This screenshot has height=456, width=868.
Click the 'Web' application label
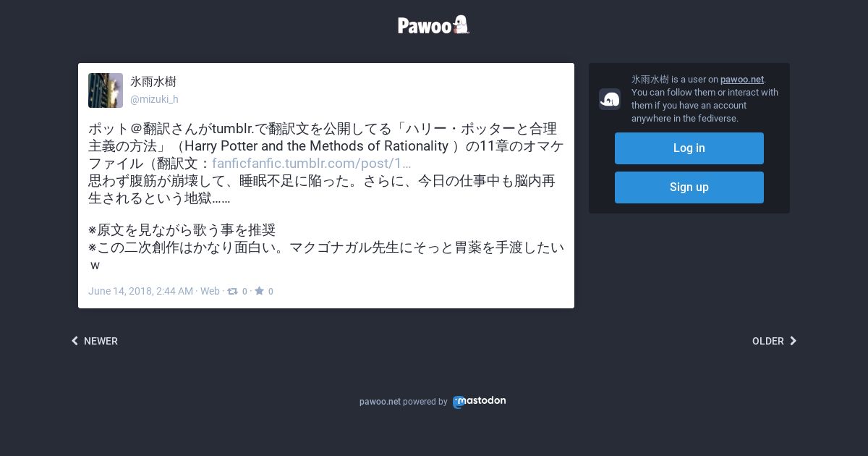click(210, 291)
